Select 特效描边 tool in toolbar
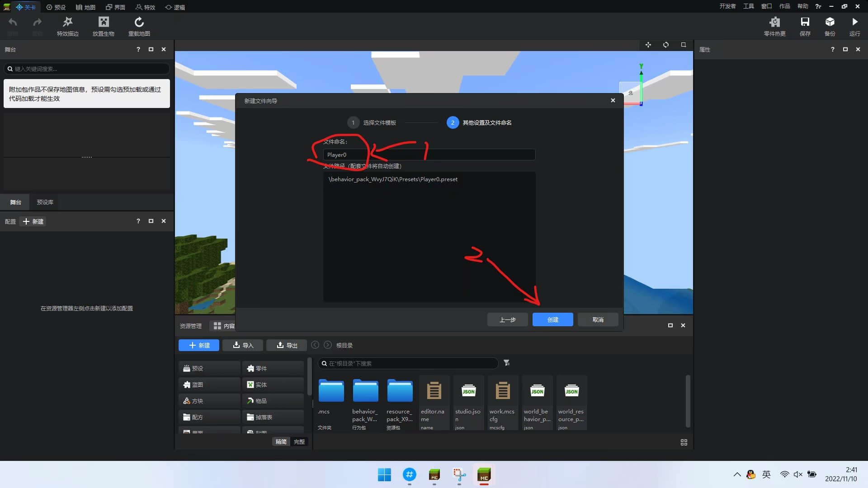868x488 pixels. pos(68,26)
